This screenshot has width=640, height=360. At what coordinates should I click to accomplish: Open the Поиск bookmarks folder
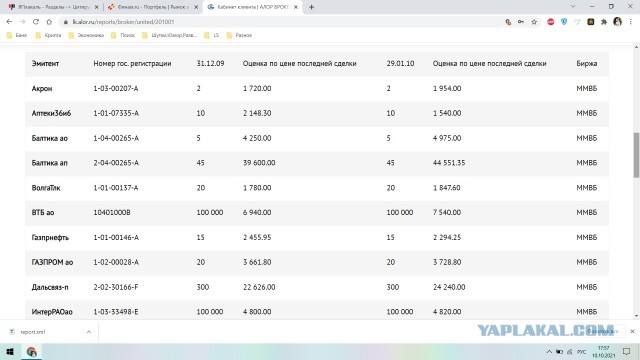pyautogui.click(x=123, y=35)
